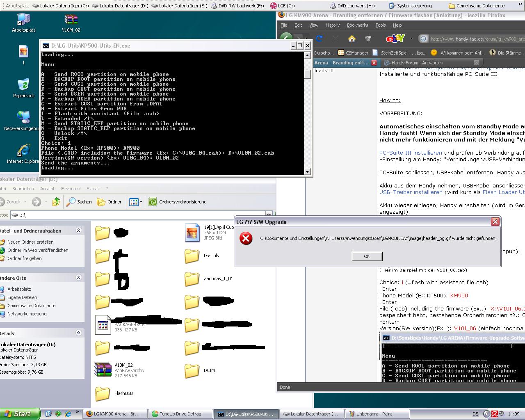This screenshot has width=525, height=420.
Task: Open the Explorer Extras menu
Action: click(x=93, y=189)
